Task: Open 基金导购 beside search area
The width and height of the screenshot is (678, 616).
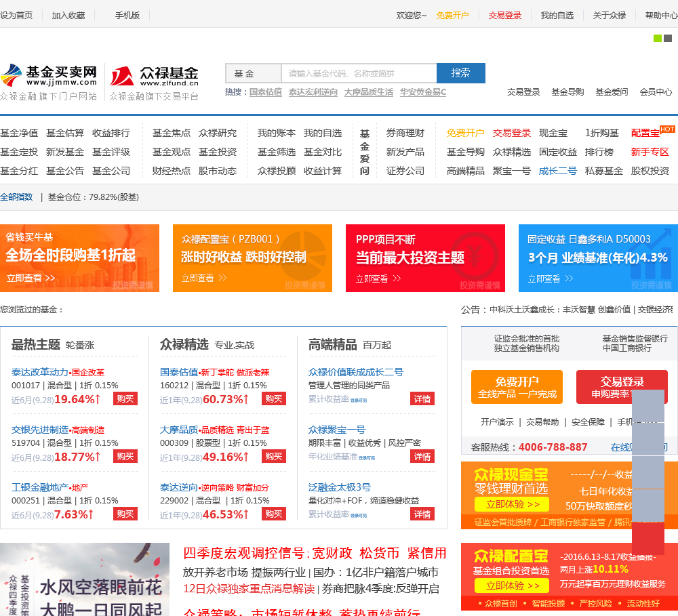Action: tap(567, 92)
